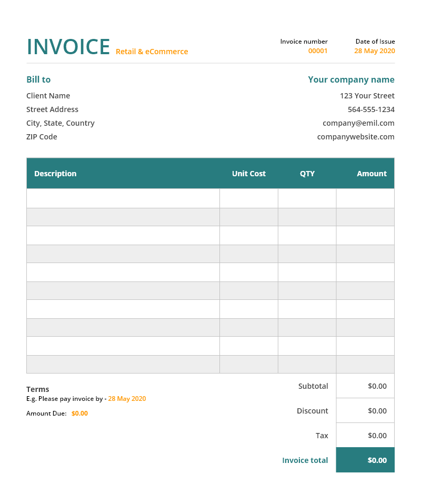Select the teal Invoice total amount box
421x504 pixels.
366,460
